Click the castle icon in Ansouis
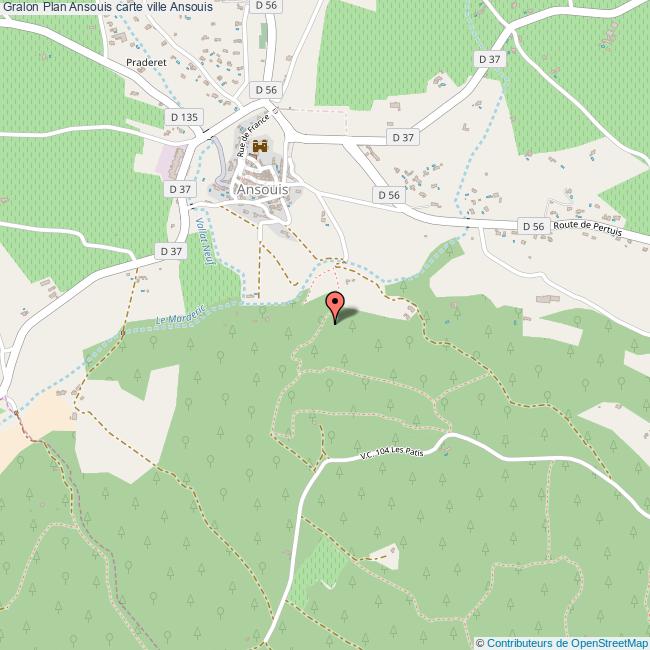This screenshot has height=650, width=650. pos(260,146)
